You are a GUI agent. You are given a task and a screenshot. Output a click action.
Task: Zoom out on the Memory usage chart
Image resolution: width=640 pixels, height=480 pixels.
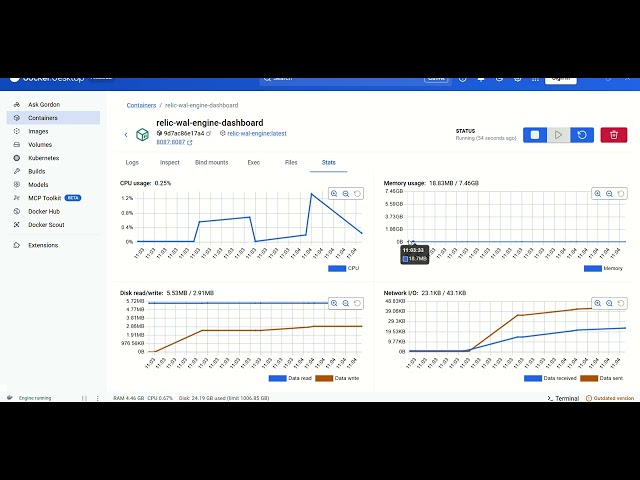609,193
